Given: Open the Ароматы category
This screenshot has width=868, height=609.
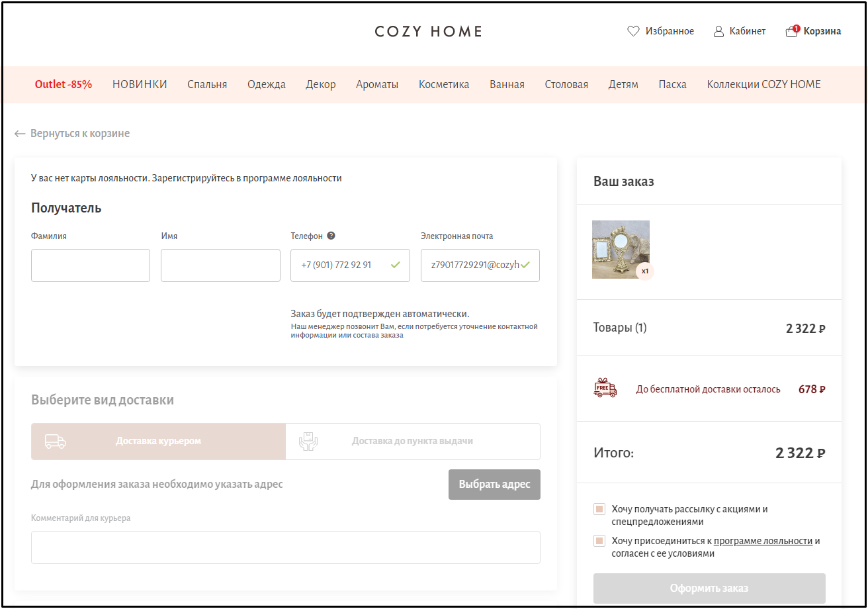Looking at the screenshot, I should [377, 84].
